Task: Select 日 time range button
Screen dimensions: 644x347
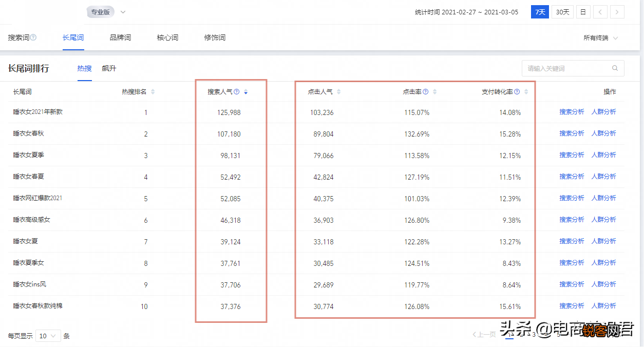Action: [x=583, y=12]
